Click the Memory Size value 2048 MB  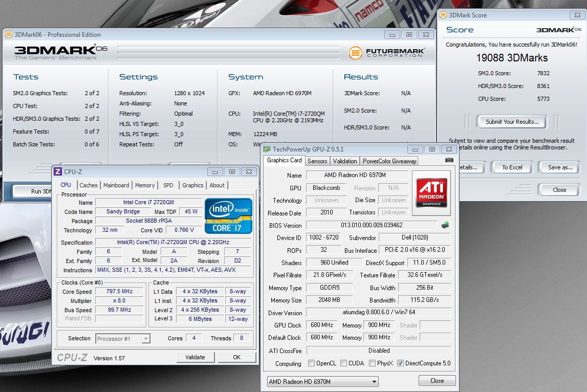pyautogui.click(x=329, y=300)
